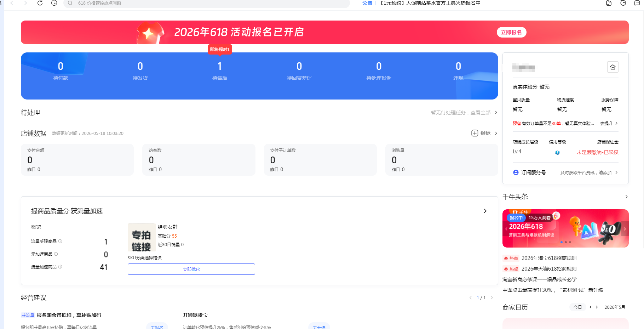
Task: Open the 支付子订单数 data card
Action: (x=320, y=160)
